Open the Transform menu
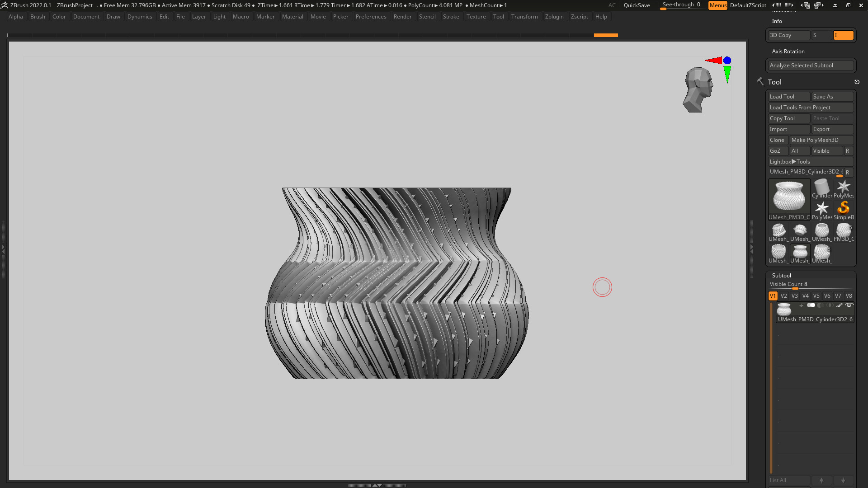The width and height of the screenshot is (868, 488). point(524,17)
